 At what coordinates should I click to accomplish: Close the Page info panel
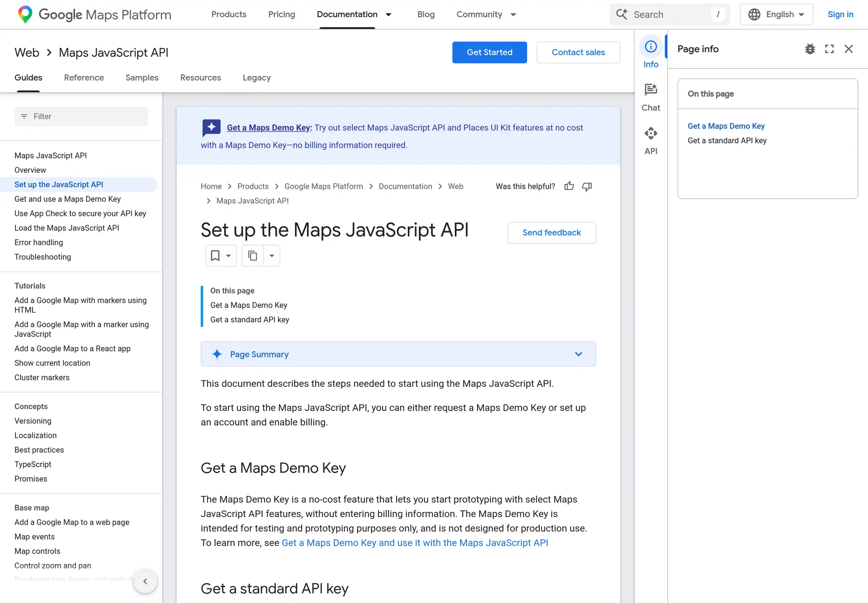coord(849,49)
